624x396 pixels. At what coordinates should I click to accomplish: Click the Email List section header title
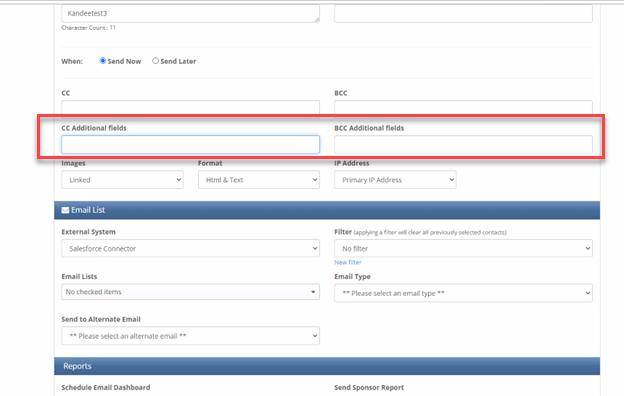(x=88, y=210)
